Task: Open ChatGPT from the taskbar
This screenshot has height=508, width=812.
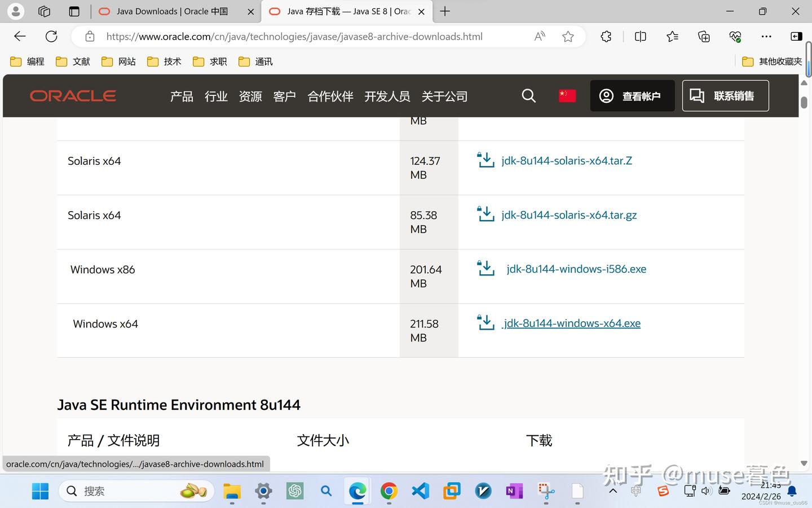Action: point(294,491)
